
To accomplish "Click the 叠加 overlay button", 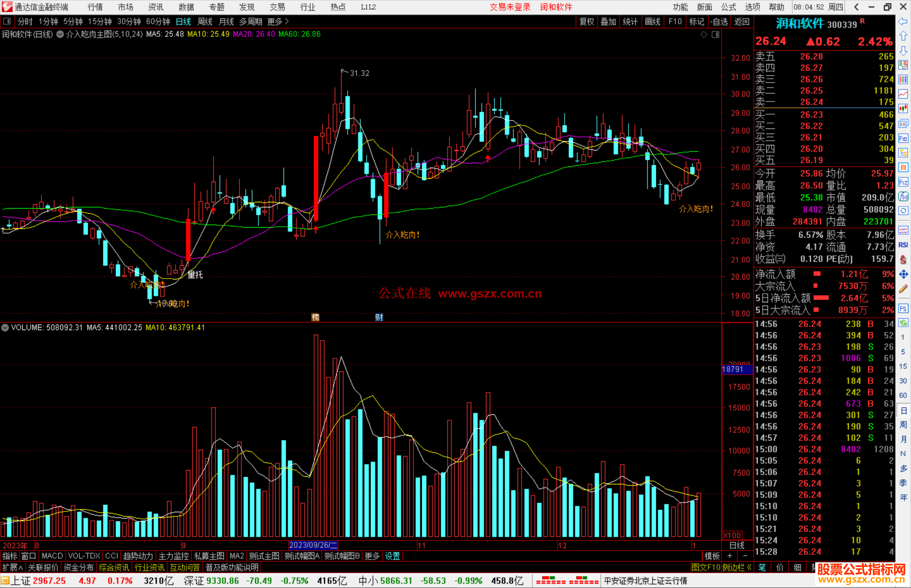I will pos(608,21).
